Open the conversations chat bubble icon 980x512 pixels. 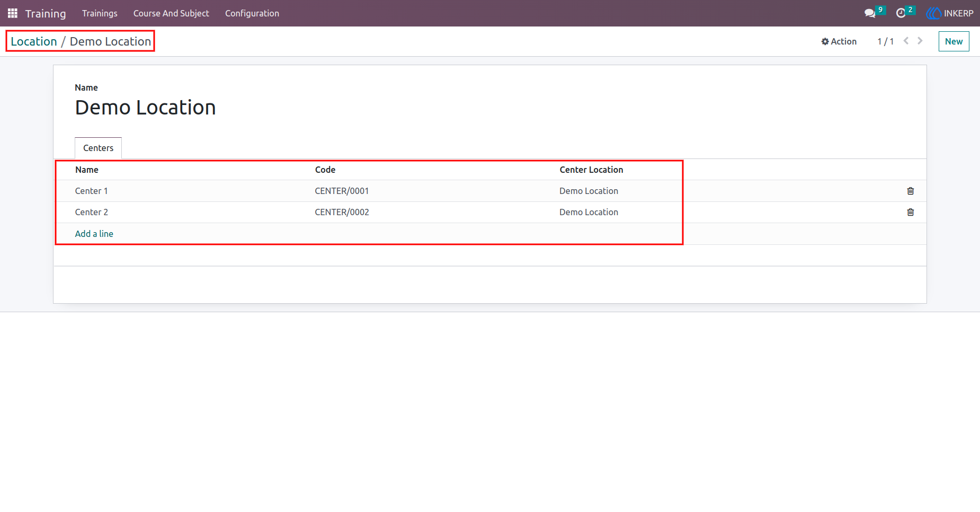coord(870,13)
